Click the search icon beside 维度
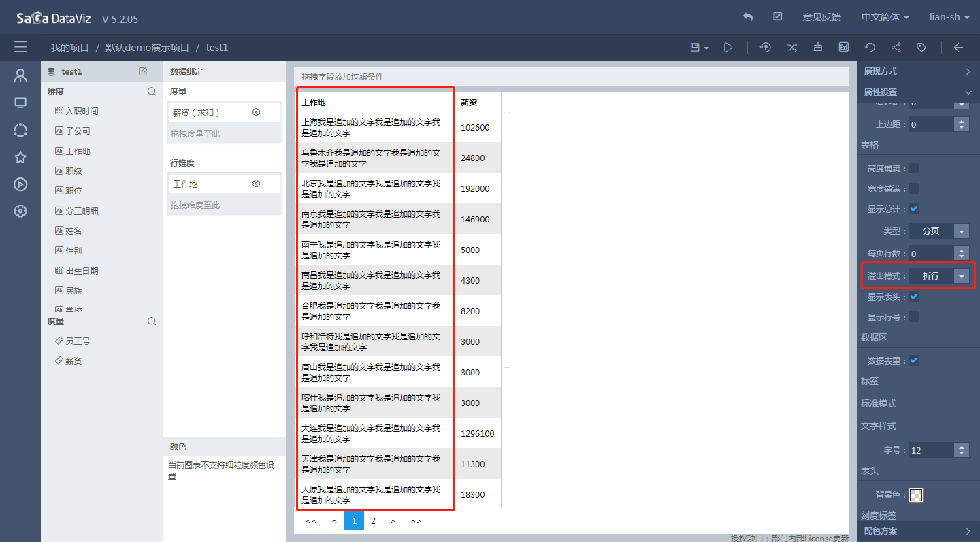Viewport: 980px width, 542px height. [x=152, y=91]
